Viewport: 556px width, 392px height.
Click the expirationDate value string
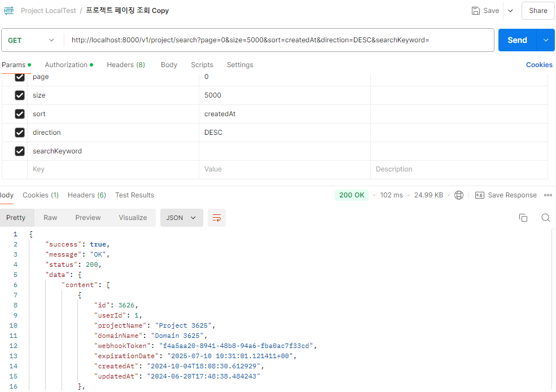click(230, 356)
